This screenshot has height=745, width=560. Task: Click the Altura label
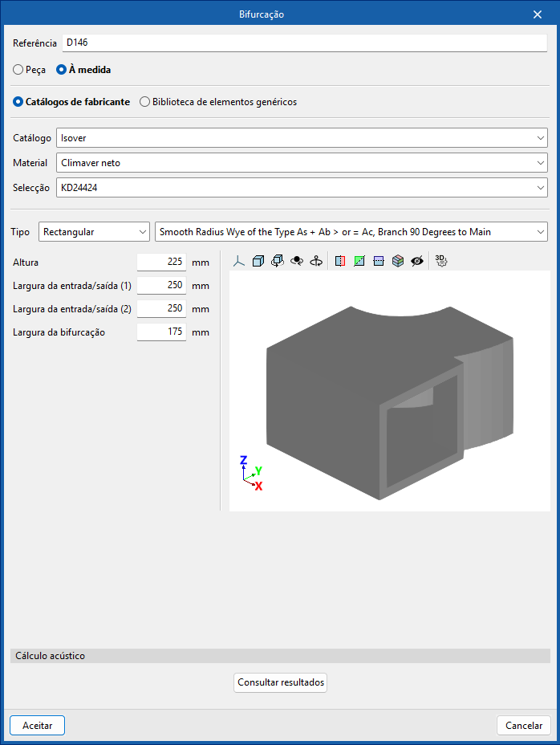(x=26, y=263)
